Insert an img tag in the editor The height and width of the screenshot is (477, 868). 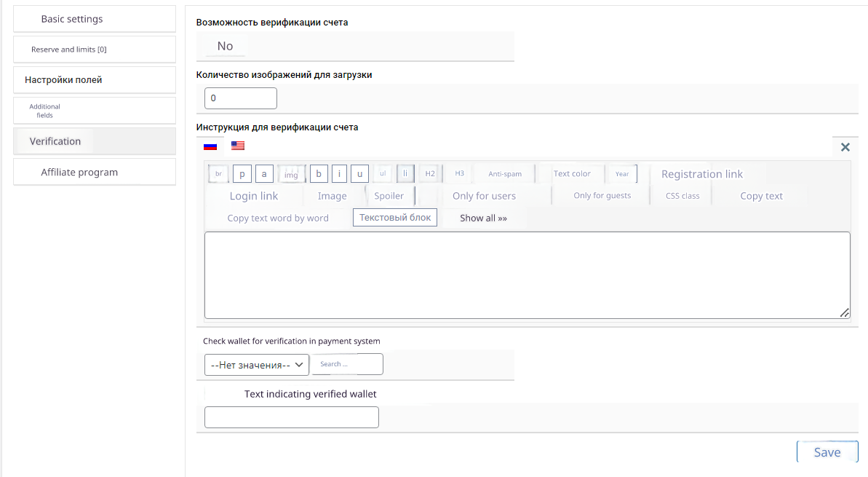(x=291, y=174)
